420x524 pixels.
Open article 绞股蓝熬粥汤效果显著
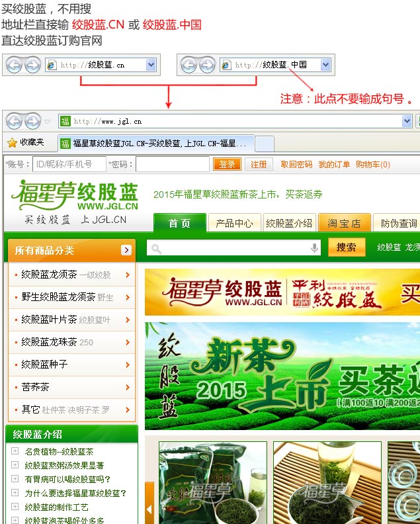[x=64, y=466]
